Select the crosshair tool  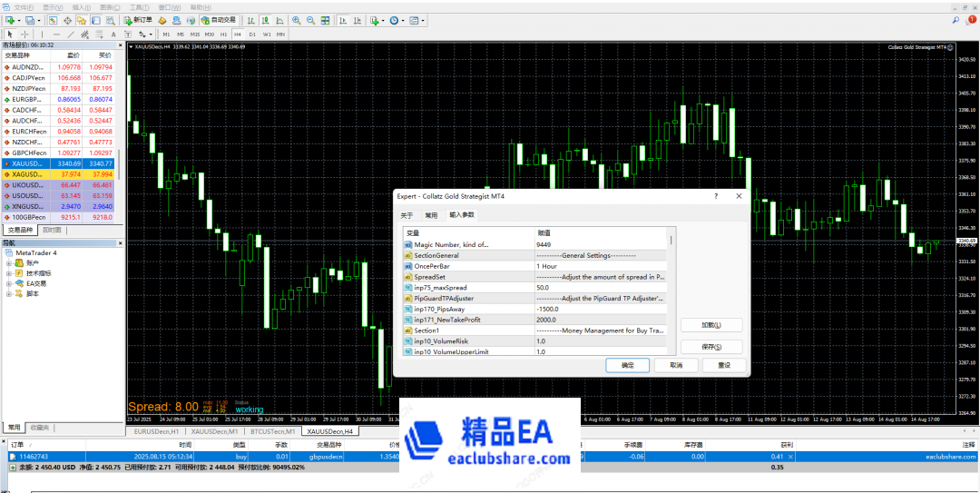pos(25,35)
